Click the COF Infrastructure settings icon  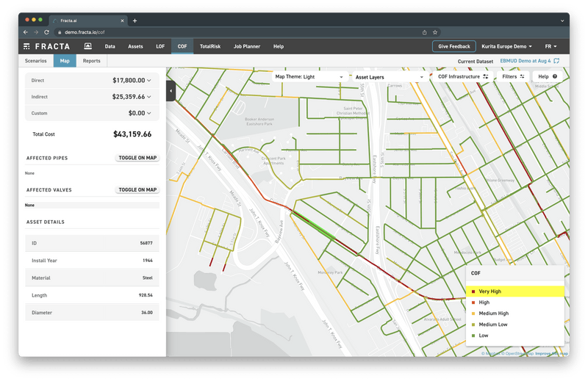485,76
